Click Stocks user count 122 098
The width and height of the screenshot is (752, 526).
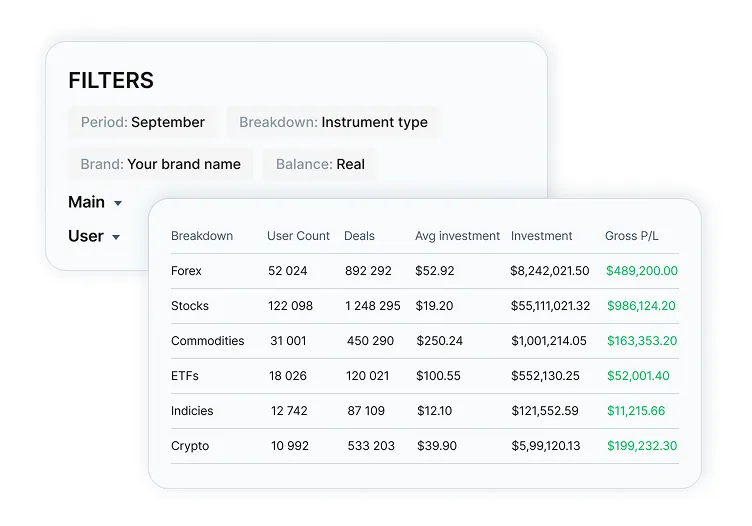pyautogui.click(x=291, y=306)
